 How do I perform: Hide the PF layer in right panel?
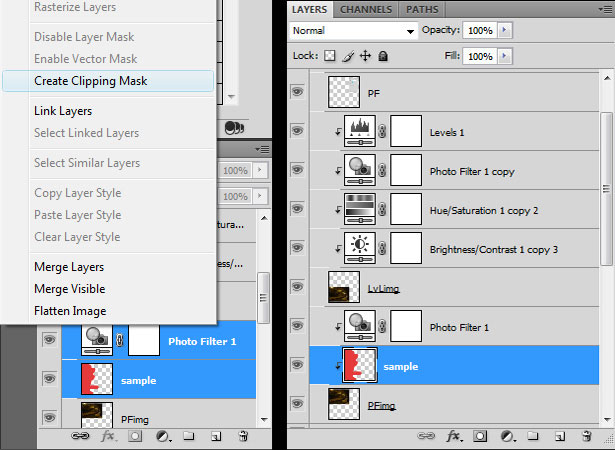tap(297, 92)
